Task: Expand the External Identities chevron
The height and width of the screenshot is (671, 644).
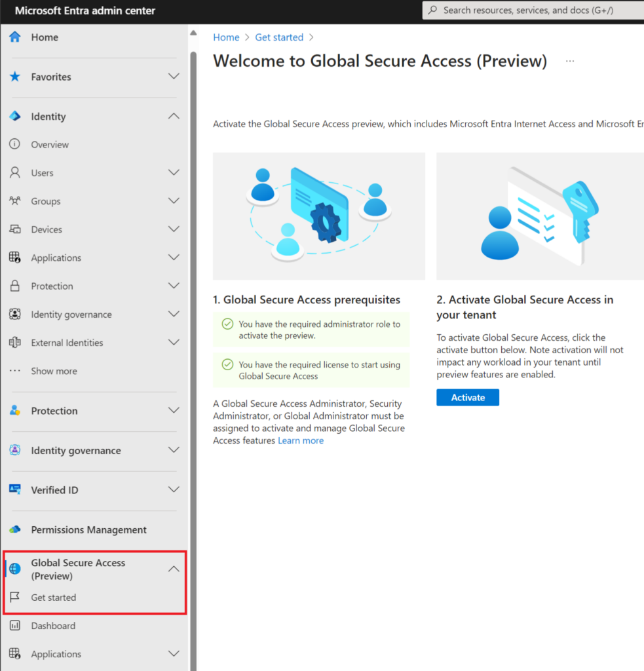Action: click(174, 342)
